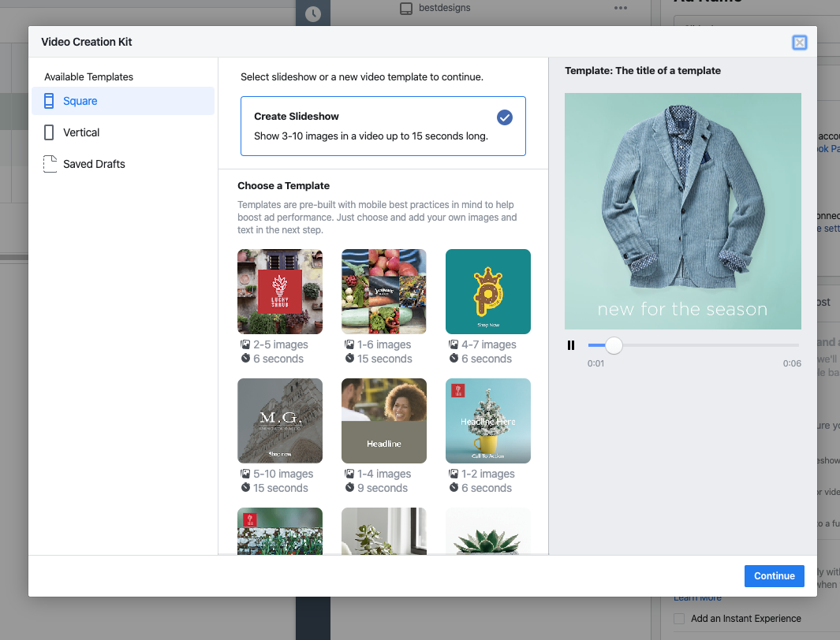The width and height of the screenshot is (840, 640).
Task: Click the images icon beside 1-4 images
Action: tap(349, 474)
